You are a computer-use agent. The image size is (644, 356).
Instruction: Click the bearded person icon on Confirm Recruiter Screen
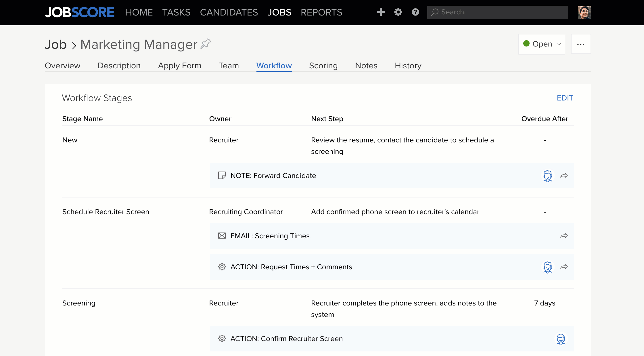pyautogui.click(x=561, y=339)
